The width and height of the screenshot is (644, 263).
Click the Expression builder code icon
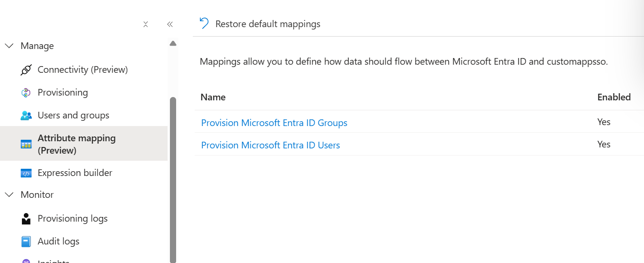click(26, 173)
